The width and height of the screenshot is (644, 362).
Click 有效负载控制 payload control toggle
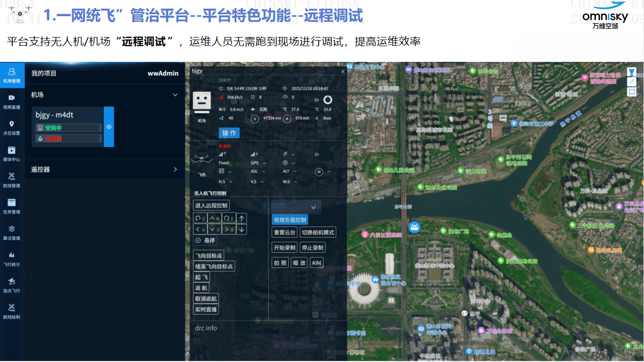point(290,220)
